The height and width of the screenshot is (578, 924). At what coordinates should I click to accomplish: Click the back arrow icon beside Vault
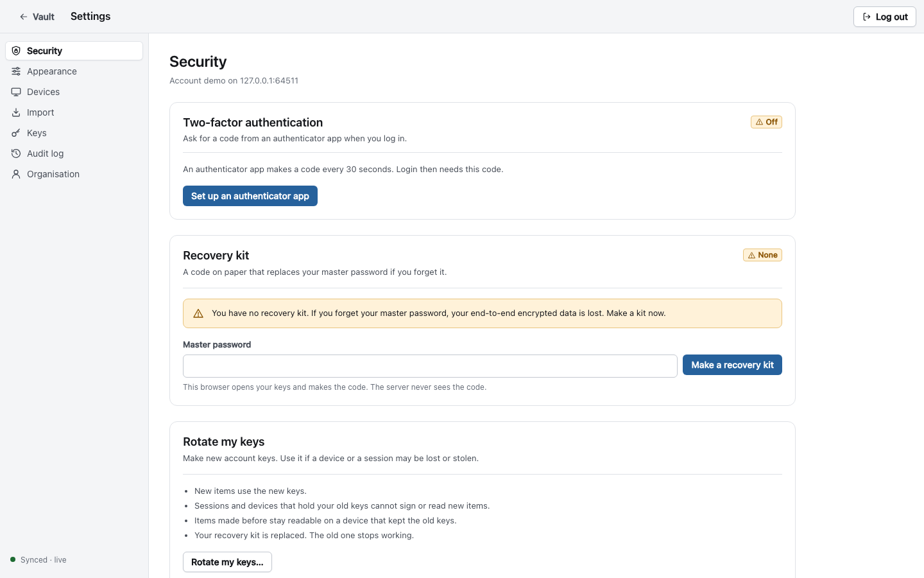click(x=24, y=17)
